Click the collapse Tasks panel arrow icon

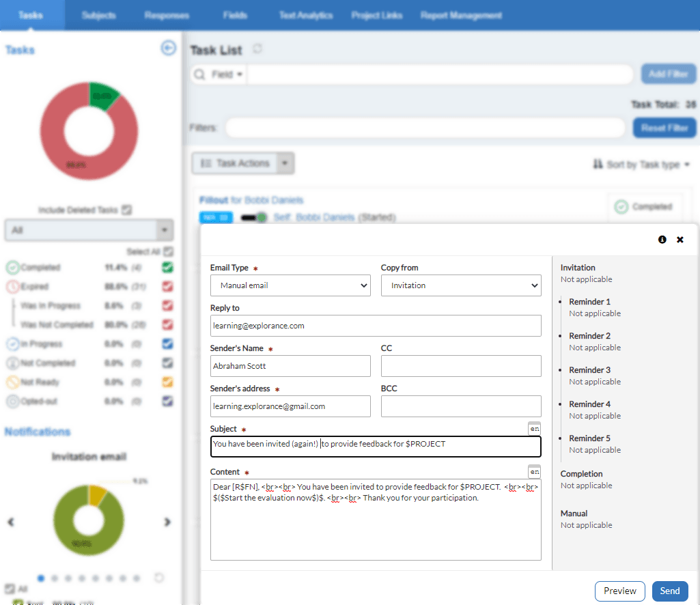[x=168, y=48]
